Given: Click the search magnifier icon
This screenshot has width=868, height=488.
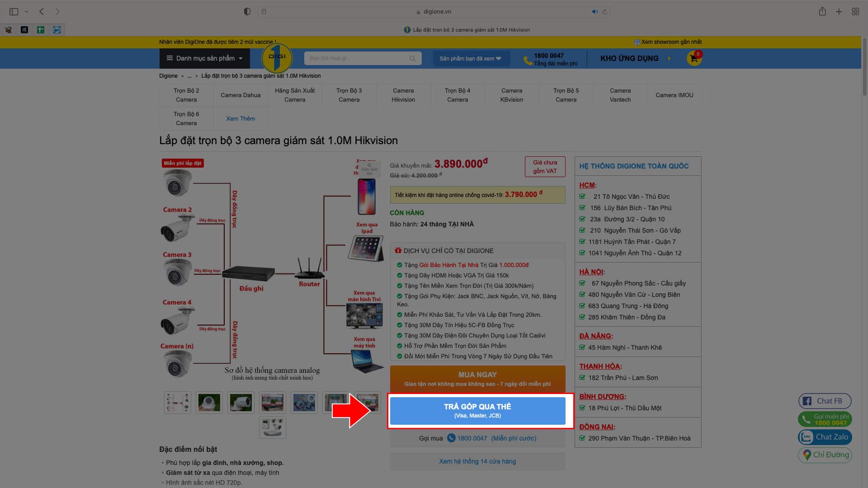Looking at the screenshot, I should pyautogui.click(x=412, y=58).
